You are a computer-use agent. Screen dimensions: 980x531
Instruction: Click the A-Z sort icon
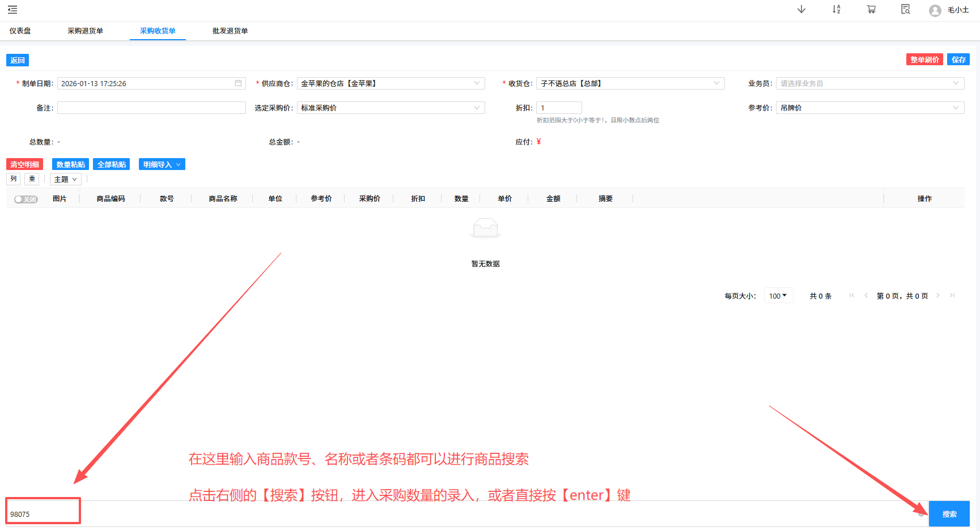click(x=836, y=10)
